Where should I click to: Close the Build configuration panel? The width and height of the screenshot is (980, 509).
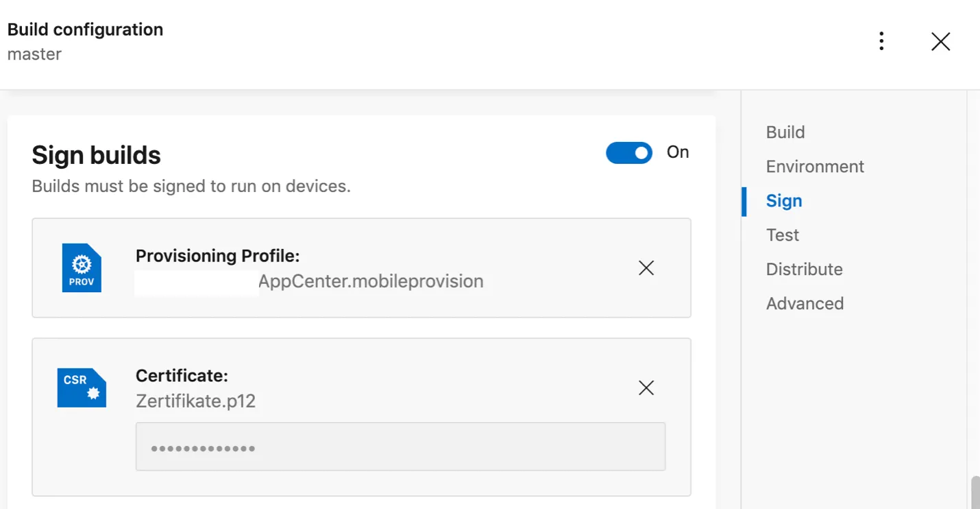[940, 42]
